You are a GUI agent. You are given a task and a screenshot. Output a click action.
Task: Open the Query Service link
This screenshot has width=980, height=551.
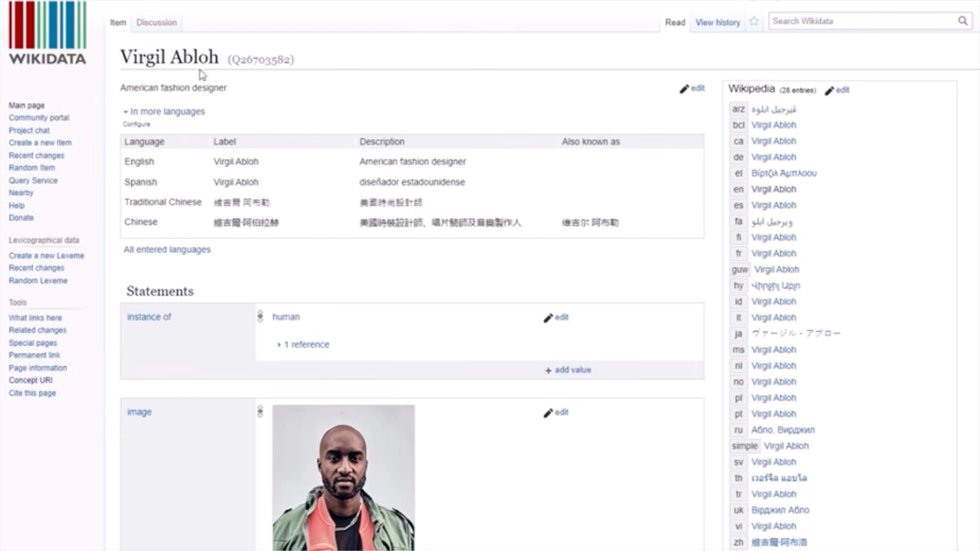(x=33, y=181)
